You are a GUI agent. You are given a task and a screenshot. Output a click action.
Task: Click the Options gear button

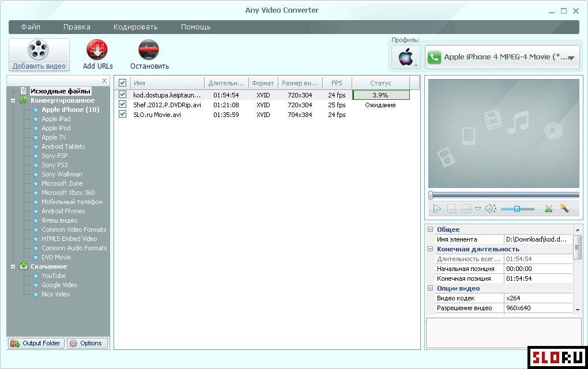[x=88, y=343]
